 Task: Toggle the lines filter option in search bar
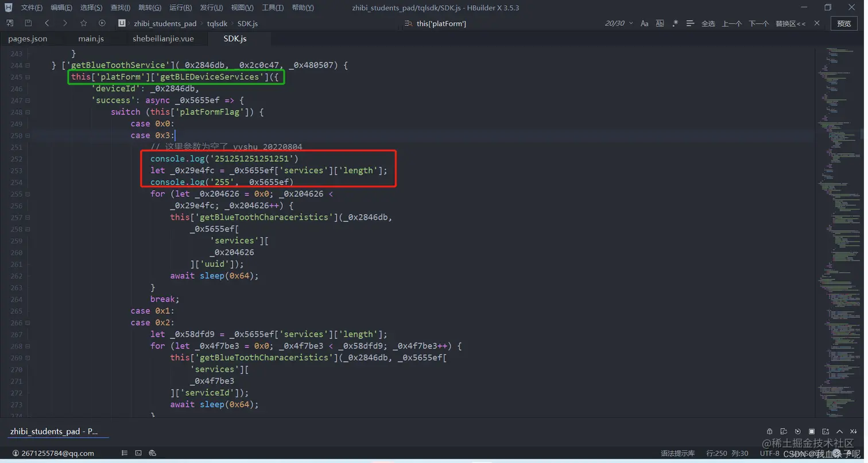click(690, 23)
